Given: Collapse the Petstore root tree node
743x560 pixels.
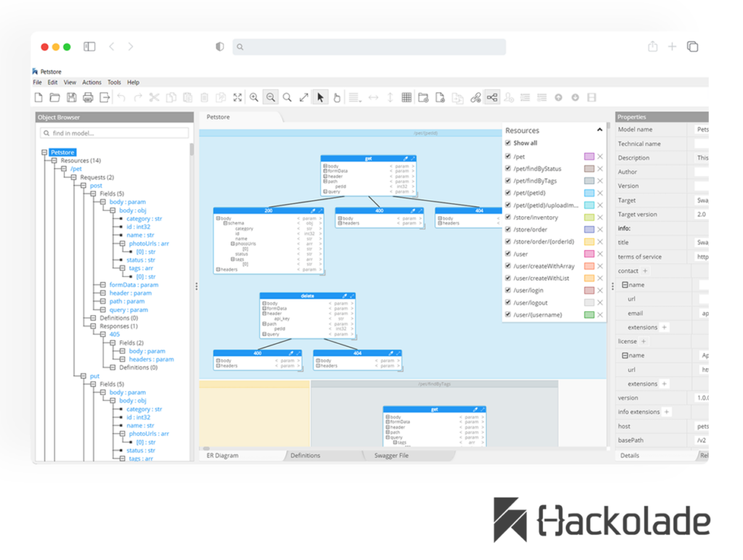Looking at the screenshot, I should [x=44, y=152].
